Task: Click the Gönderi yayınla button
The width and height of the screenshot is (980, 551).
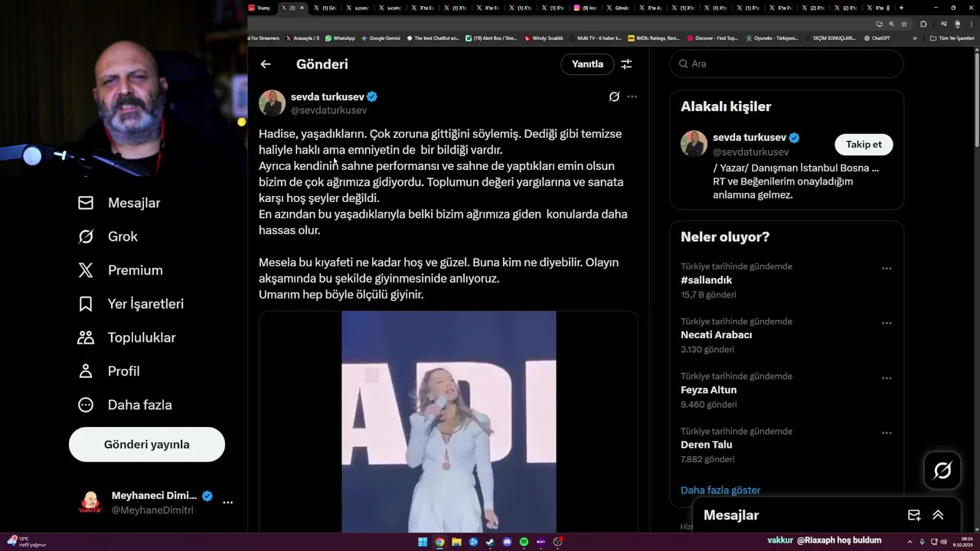Action: pos(147,445)
